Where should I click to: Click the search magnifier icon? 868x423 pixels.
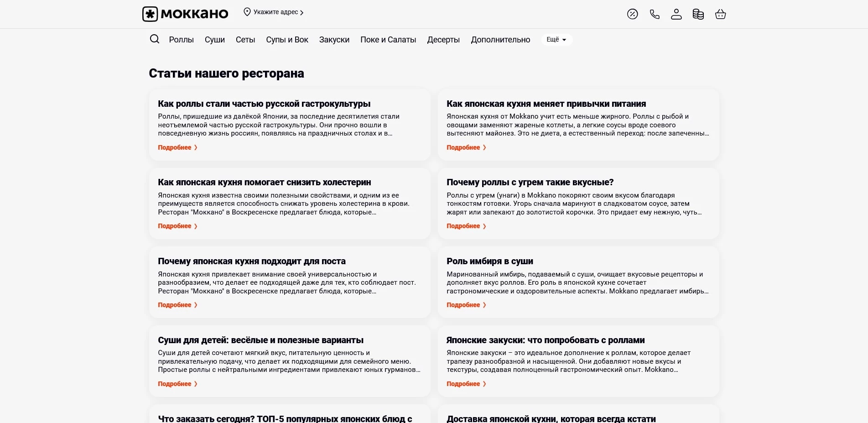pyautogui.click(x=155, y=39)
